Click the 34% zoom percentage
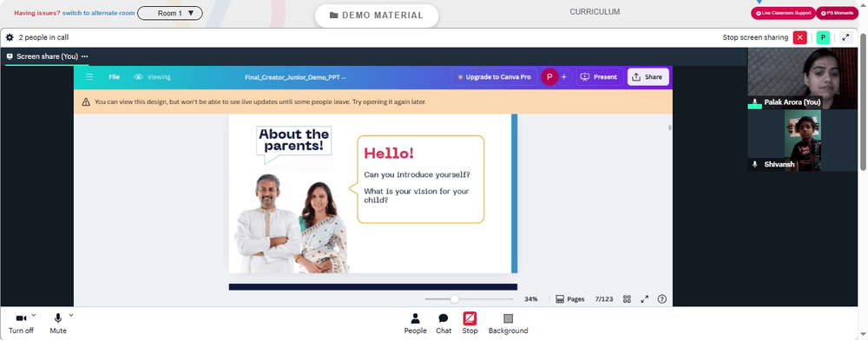This screenshot has width=868, height=340. pyautogui.click(x=531, y=299)
